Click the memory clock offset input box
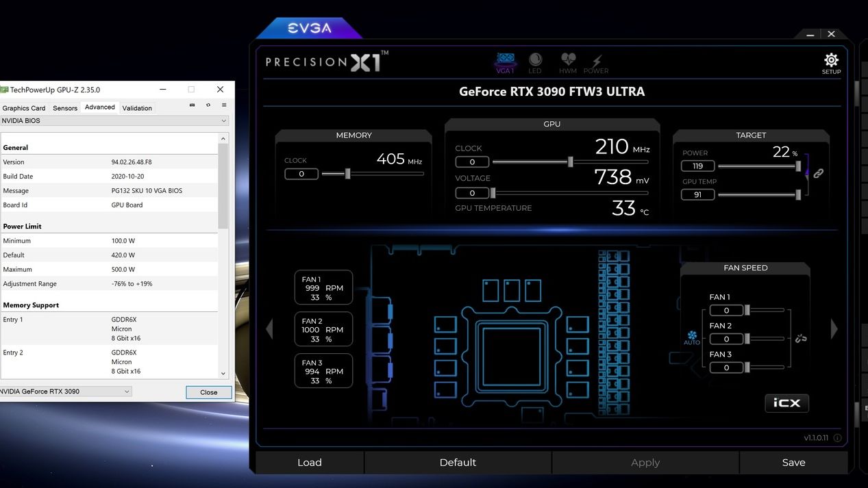The height and width of the screenshot is (488, 868). pos(301,174)
